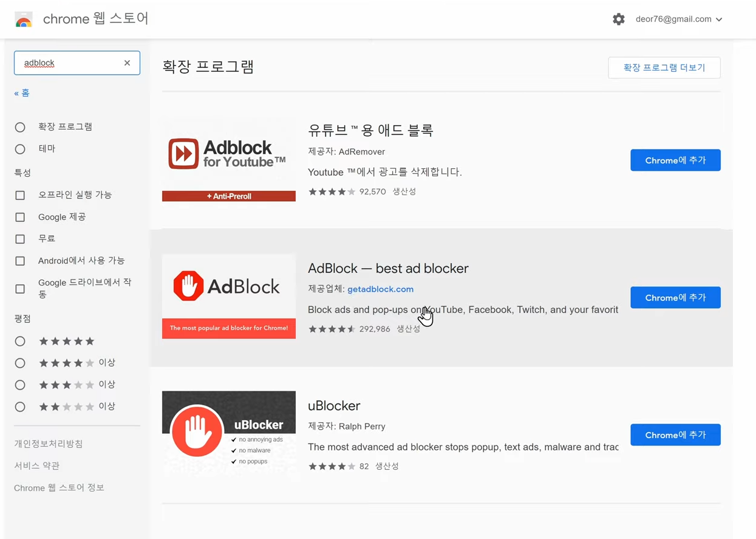The image size is (756, 539).
Task: Select the 확장 프로그램 radio button
Action: click(x=20, y=127)
